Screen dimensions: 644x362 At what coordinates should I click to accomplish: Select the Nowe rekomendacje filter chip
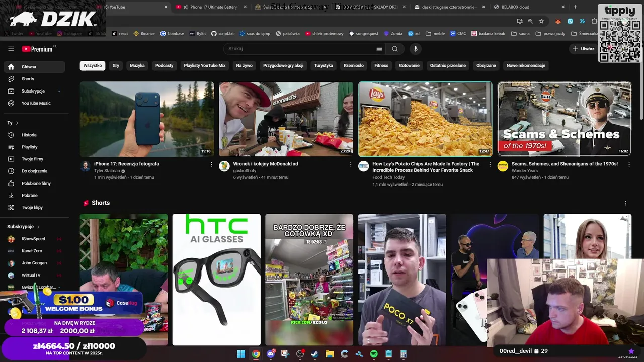tap(526, 65)
